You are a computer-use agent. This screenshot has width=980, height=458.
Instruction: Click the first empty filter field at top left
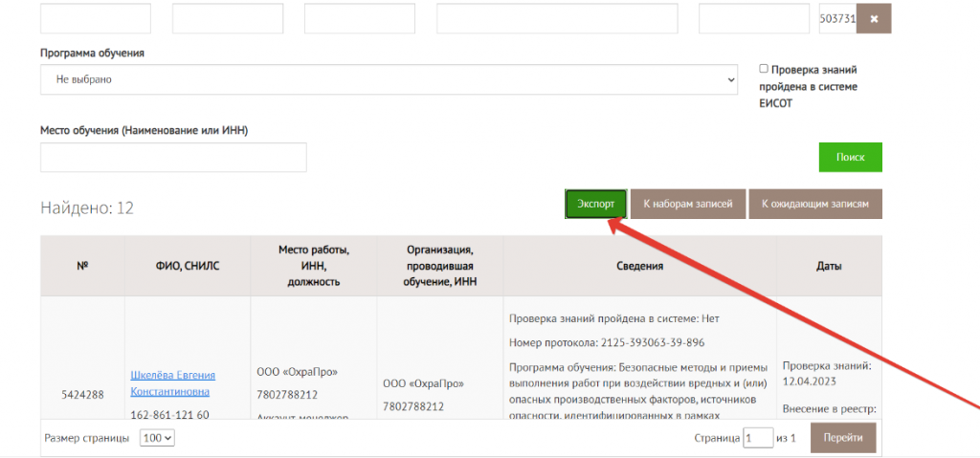pos(96,19)
